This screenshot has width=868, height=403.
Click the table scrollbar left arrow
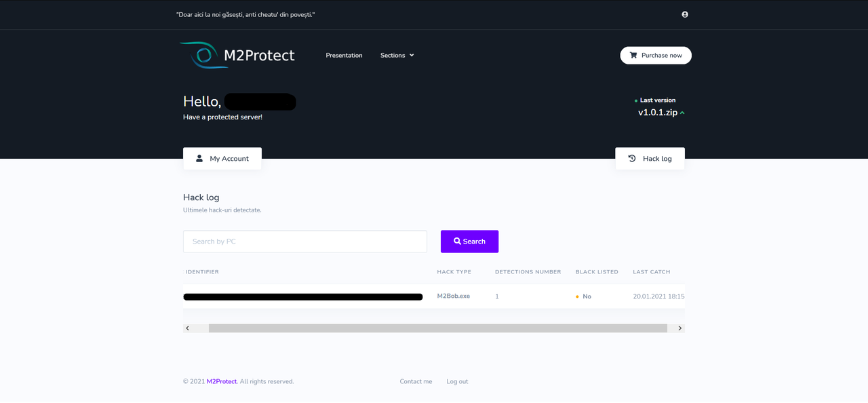[188, 328]
